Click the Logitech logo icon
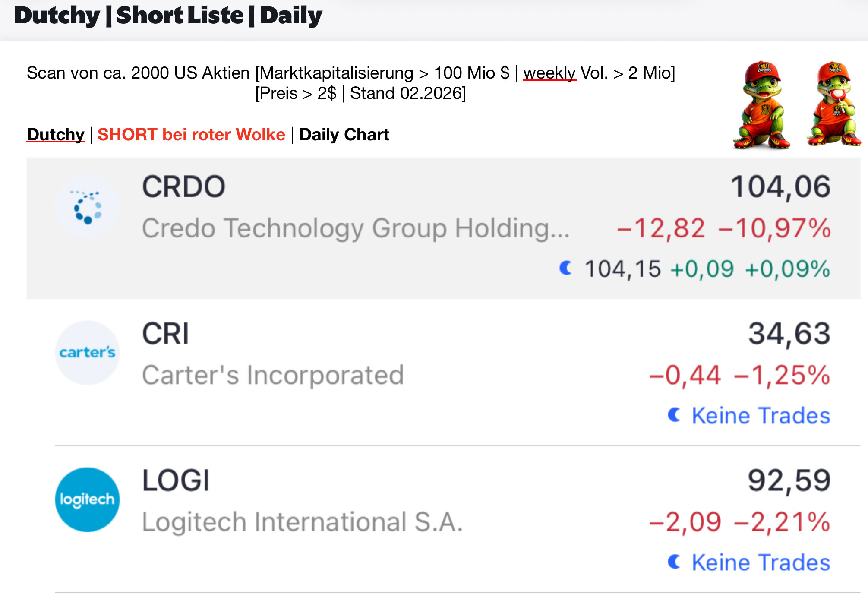Viewport: 868px width, 594px height. click(87, 499)
